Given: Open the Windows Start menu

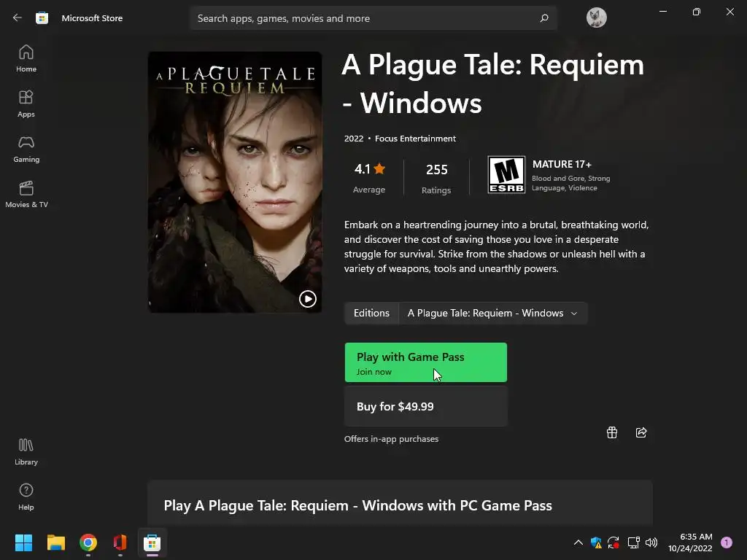Looking at the screenshot, I should tap(23, 542).
